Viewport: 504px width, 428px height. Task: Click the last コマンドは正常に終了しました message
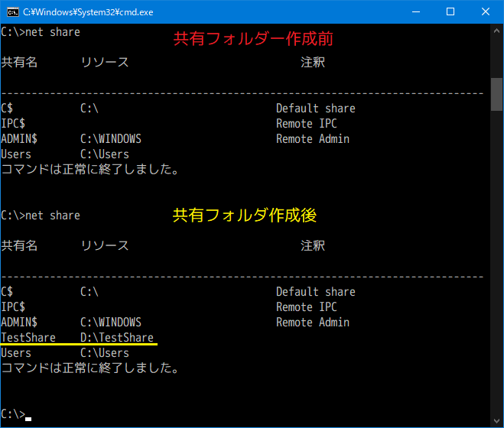tap(90, 368)
